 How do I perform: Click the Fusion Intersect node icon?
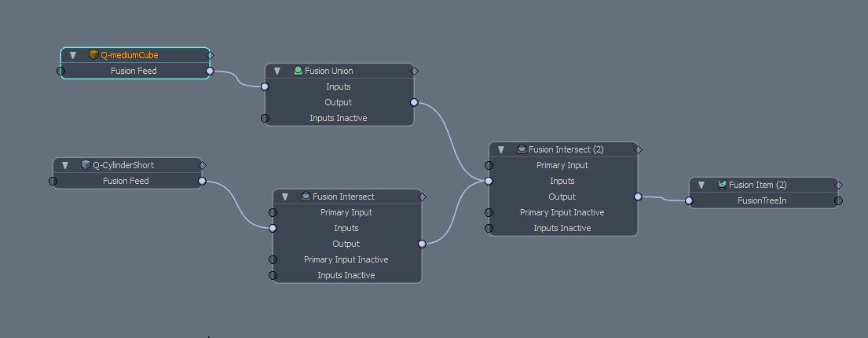point(306,197)
